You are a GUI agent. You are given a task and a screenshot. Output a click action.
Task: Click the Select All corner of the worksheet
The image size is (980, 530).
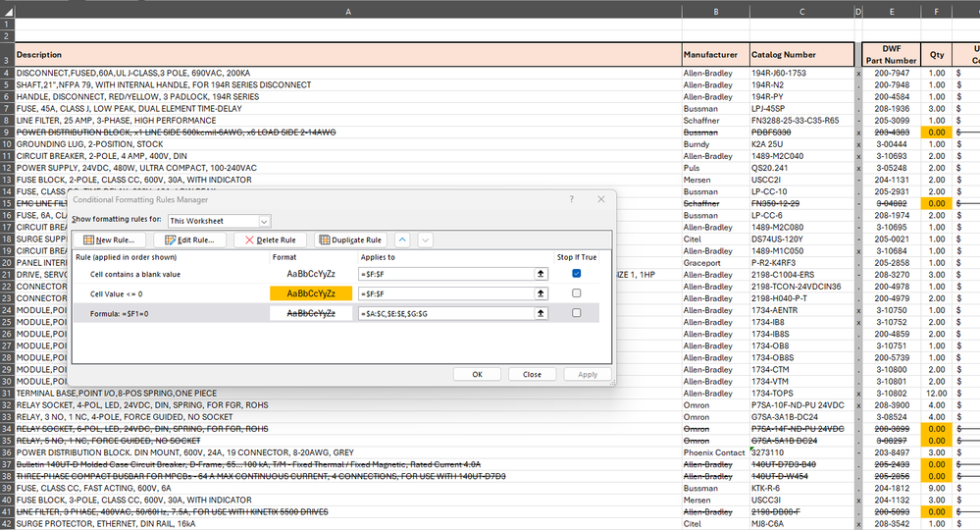[7, 11]
